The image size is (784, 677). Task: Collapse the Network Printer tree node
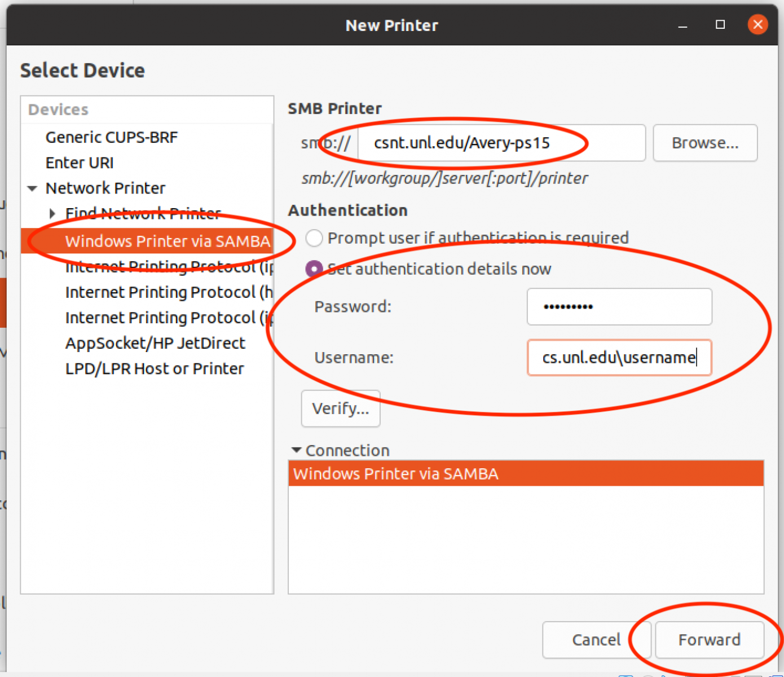click(33, 188)
